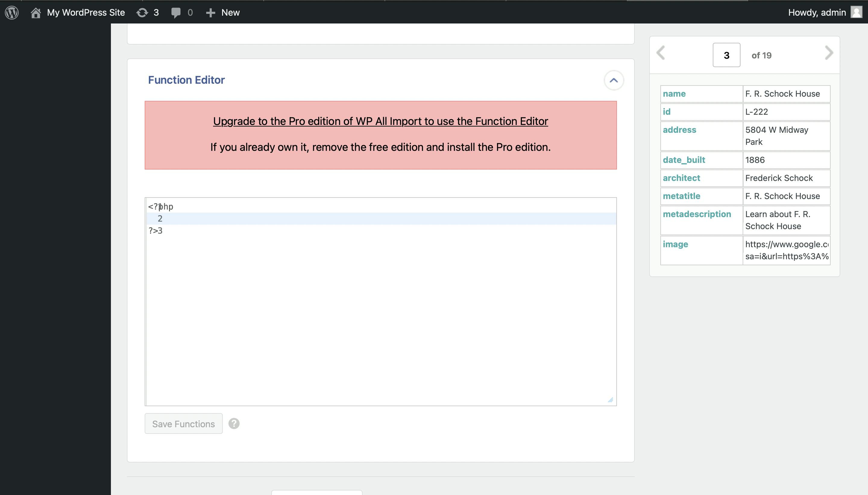The width and height of the screenshot is (868, 495).
Task: Click the 5804 W Midway Park value
Action: (x=776, y=136)
